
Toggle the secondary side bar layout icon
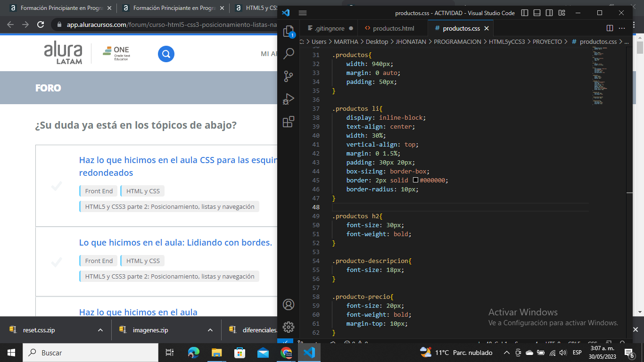click(x=549, y=13)
